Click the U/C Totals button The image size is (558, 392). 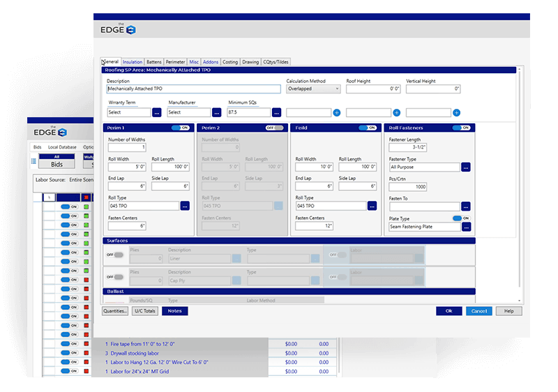[145, 311]
